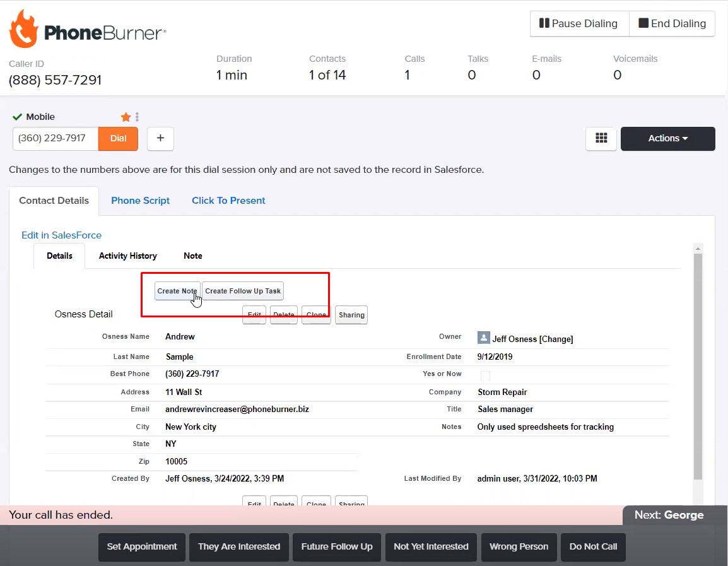The image size is (728, 566).
Task: Click the Next: George label
Action: pos(669,515)
